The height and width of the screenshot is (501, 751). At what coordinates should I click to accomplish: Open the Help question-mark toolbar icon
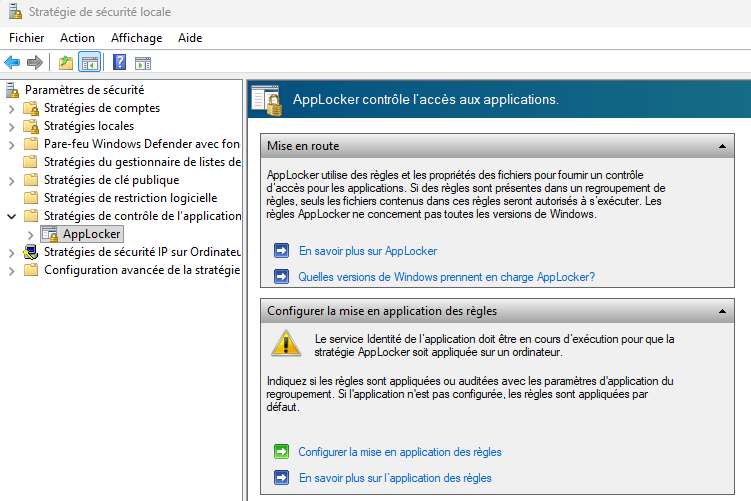click(119, 62)
